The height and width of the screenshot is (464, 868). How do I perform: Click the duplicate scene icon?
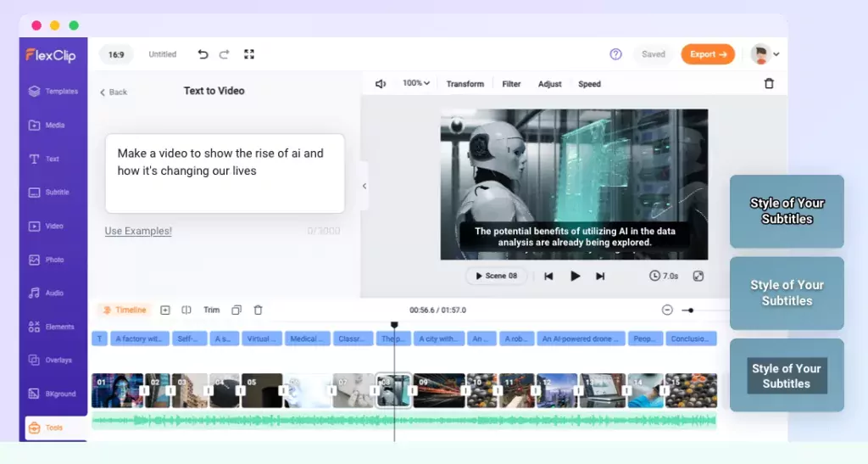click(236, 310)
